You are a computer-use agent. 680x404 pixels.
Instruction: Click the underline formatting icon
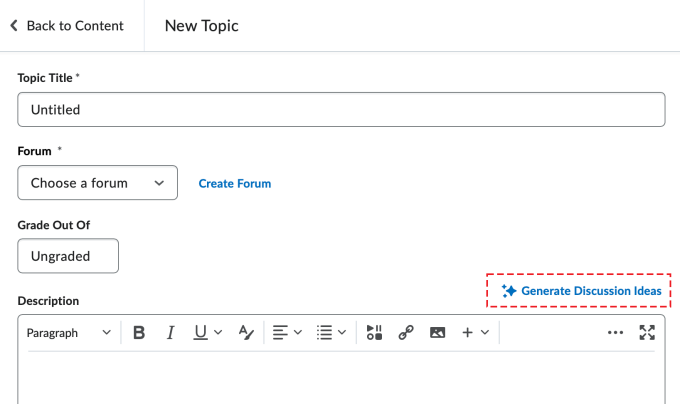201,333
